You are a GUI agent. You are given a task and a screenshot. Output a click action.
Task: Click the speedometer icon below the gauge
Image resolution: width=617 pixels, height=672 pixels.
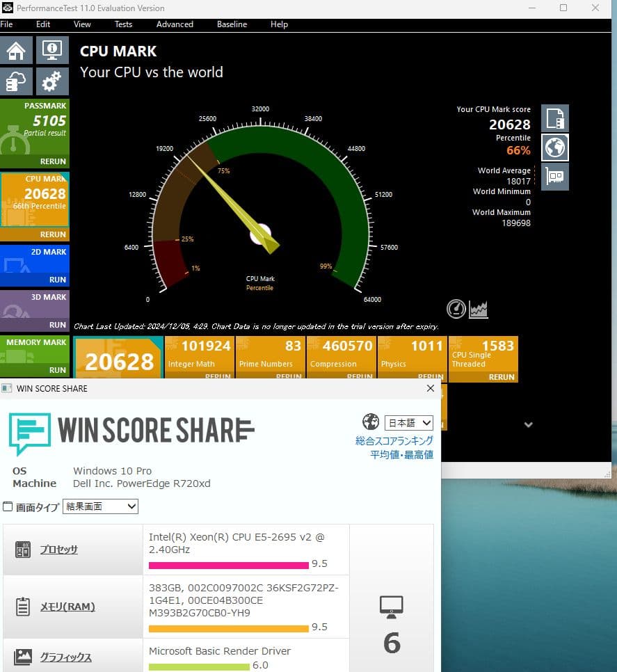click(456, 309)
